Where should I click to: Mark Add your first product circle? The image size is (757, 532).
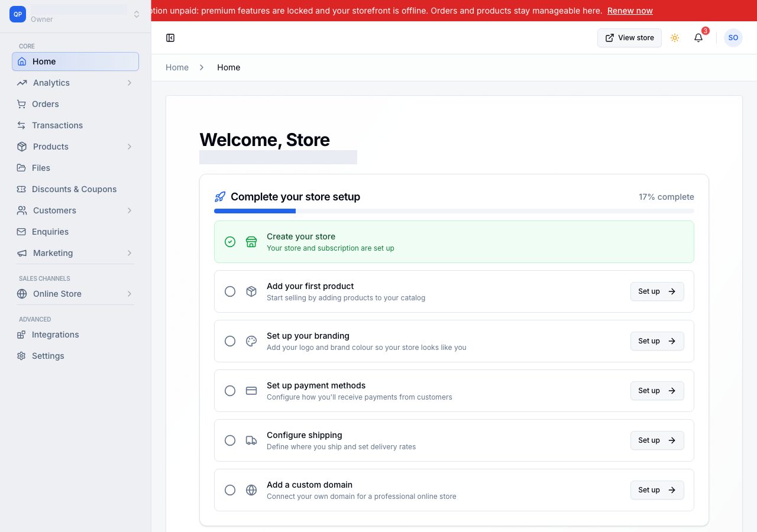[230, 291]
